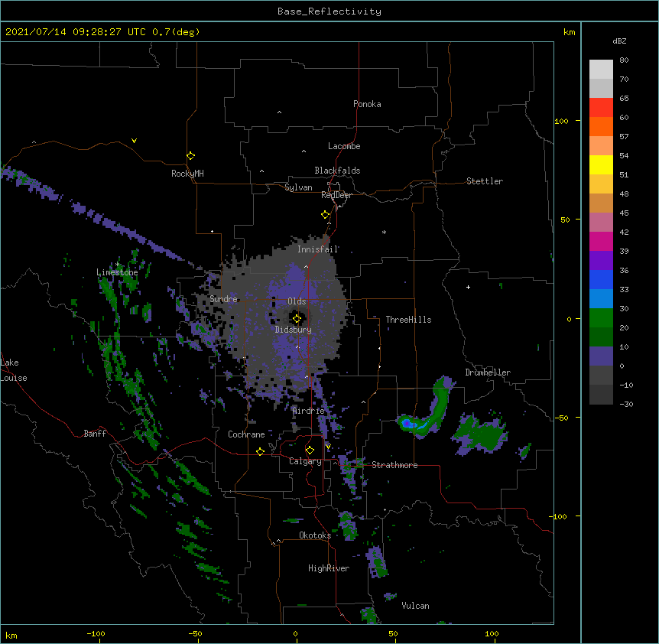Click the Drumheller town label
Viewport: 659px width, 644px height.
click(488, 372)
